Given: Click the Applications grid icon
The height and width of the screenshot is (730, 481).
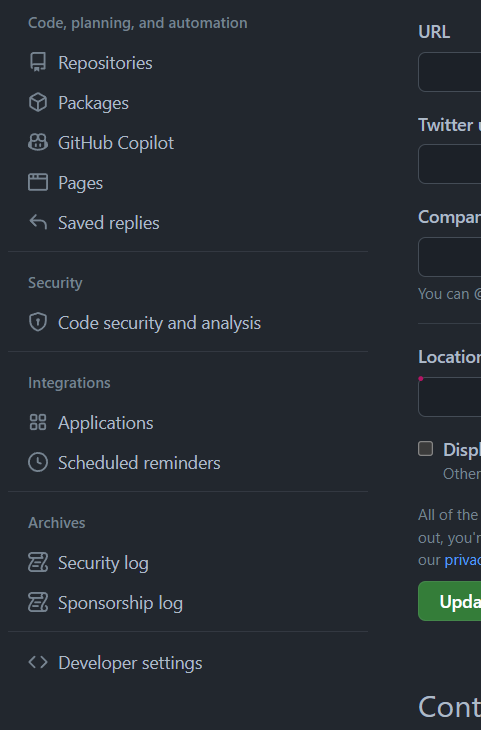Looking at the screenshot, I should click(38, 422).
